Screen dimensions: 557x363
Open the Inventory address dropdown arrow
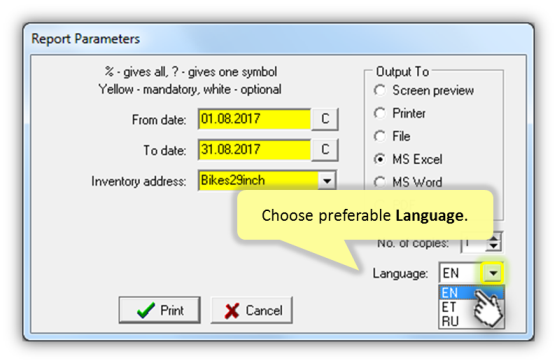327,181
